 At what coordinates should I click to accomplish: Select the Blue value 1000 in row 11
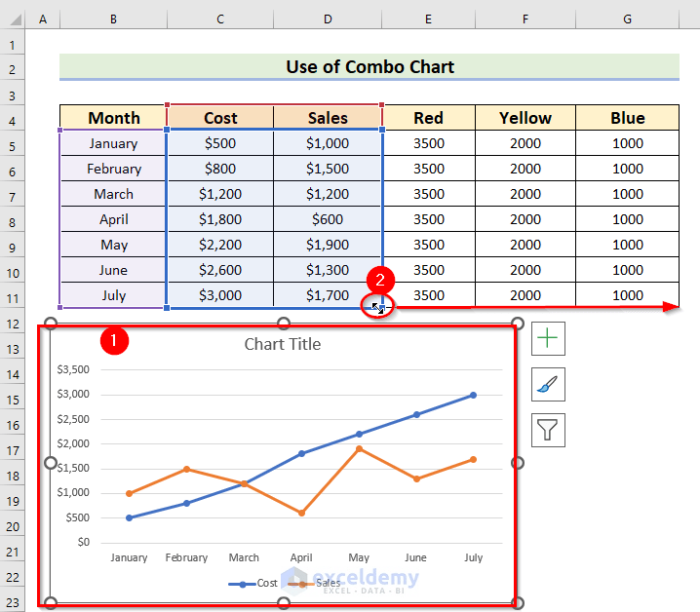click(627, 295)
